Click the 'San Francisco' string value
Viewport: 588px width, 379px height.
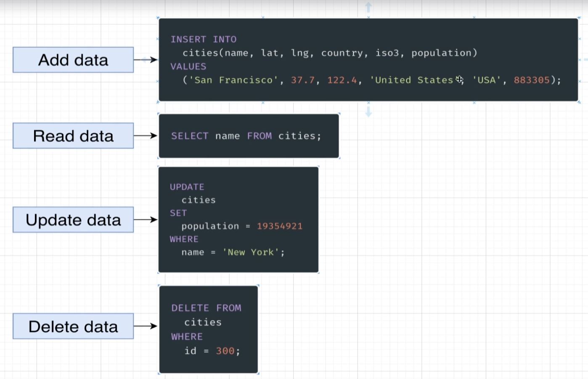(233, 80)
